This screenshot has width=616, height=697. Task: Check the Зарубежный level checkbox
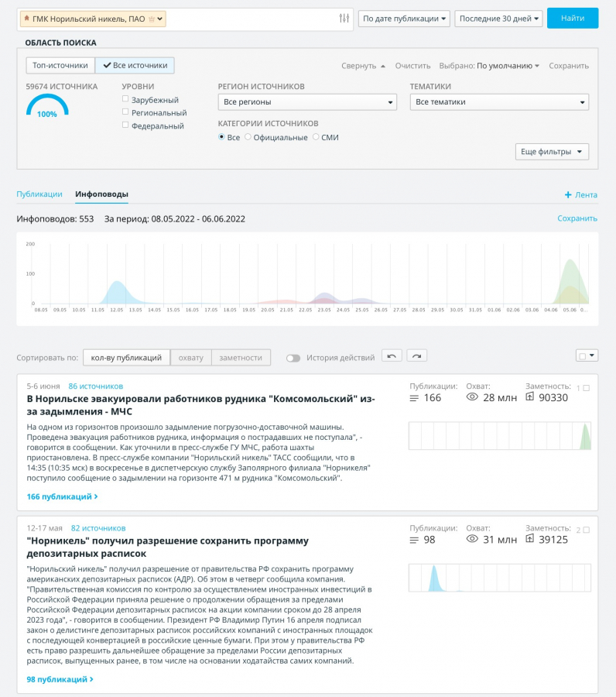click(x=125, y=98)
